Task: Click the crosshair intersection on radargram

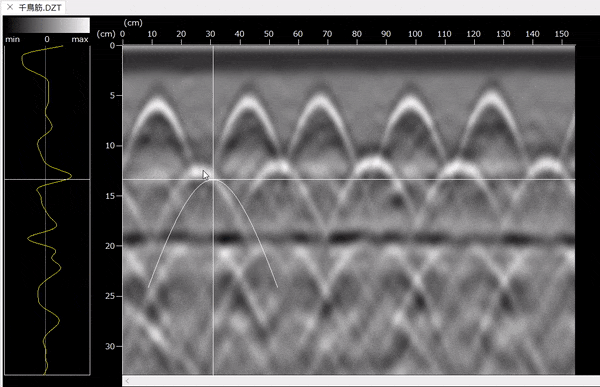Action: (x=213, y=179)
